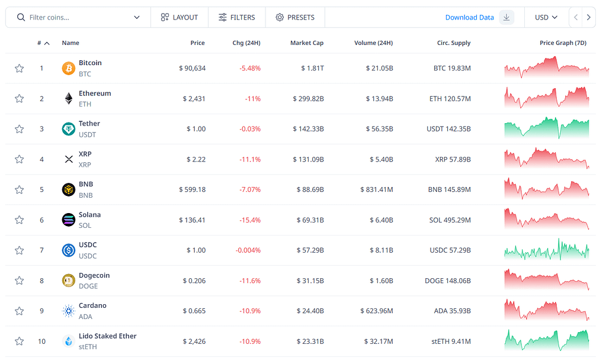The height and width of the screenshot is (364, 606).
Task: Open the LAYOUT menu
Action: click(179, 17)
